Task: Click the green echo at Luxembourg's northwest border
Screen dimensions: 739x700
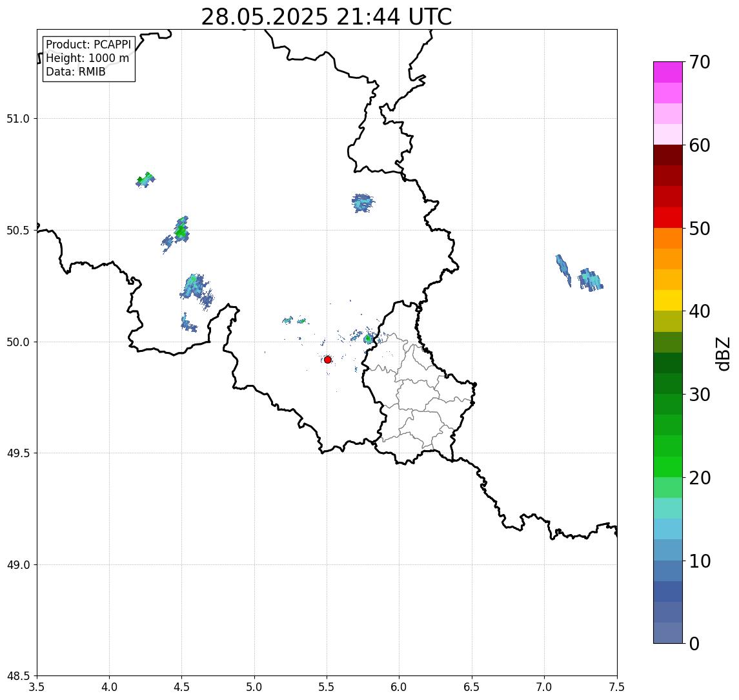Action: [369, 338]
